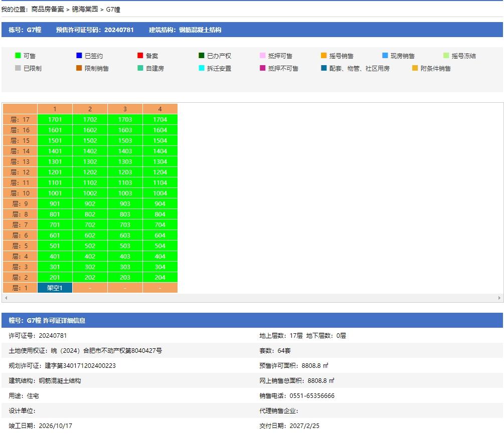
Task: Click the pink 抵押可售 legend swatch
Action: tap(263, 56)
